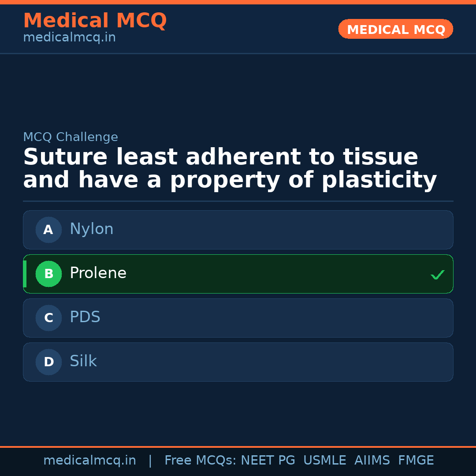Visit medicalmcq.in link under header title
Screen dimensions: 476x476
(x=69, y=38)
